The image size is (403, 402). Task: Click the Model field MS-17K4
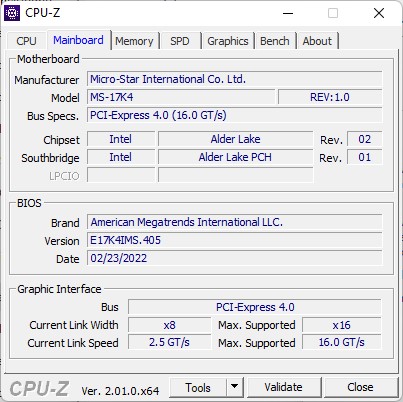(x=181, y=97)
